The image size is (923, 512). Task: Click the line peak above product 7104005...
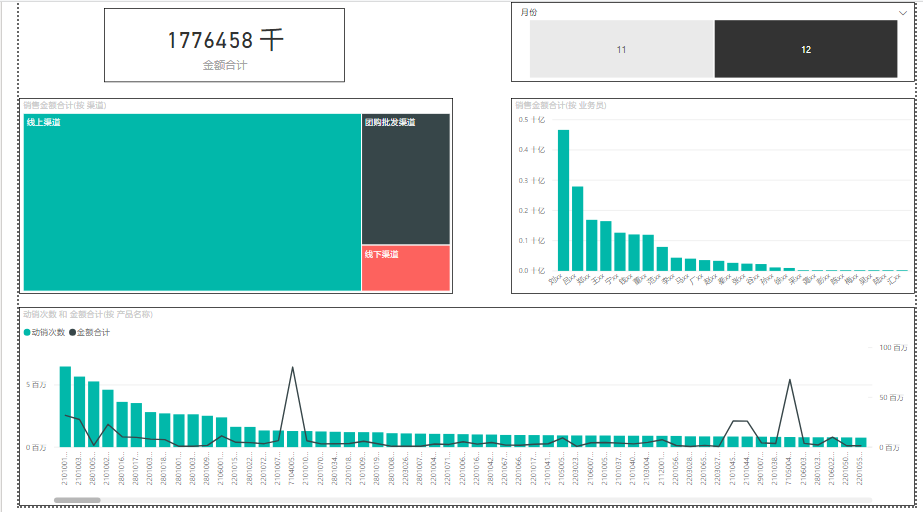[293, 367]
